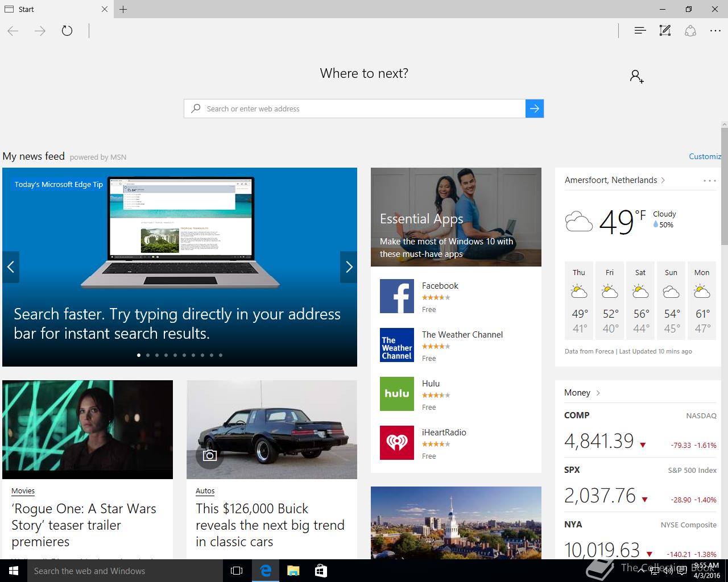Select the second carousel dot indicator
The image size is (728, 582).
[x=148, y=355]
